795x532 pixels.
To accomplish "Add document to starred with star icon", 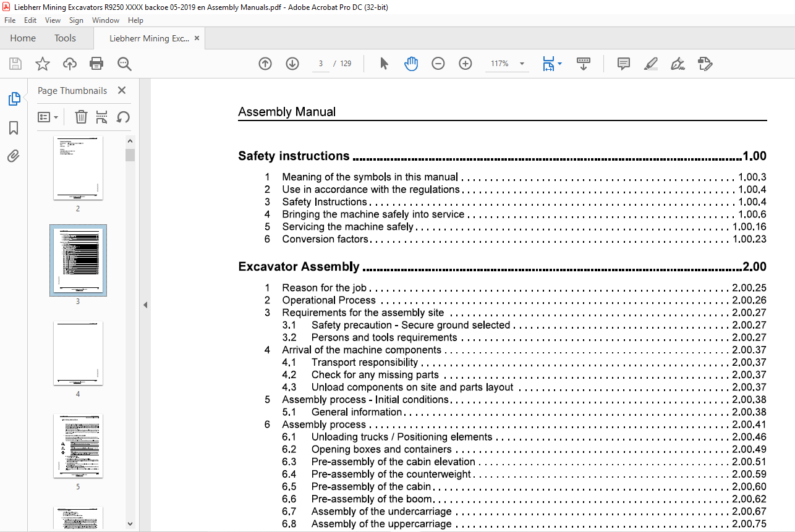I will (x=42, y=64).
